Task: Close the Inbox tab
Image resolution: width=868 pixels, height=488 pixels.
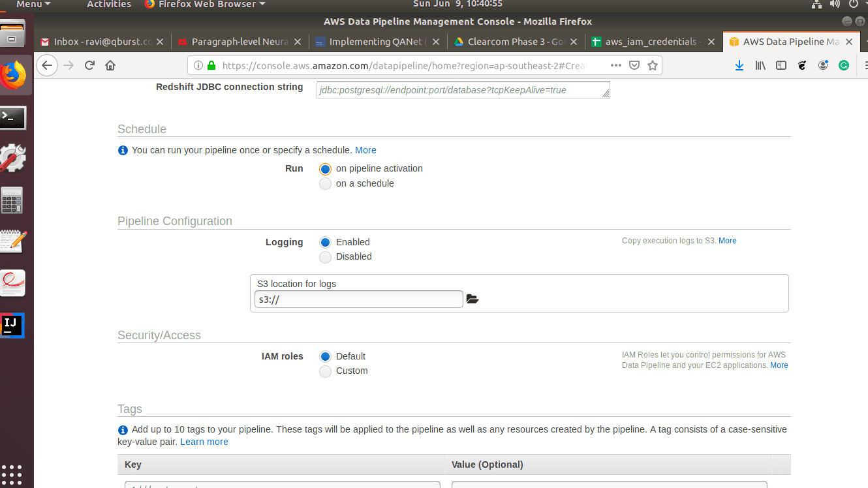Action: [x=160, y=42]
